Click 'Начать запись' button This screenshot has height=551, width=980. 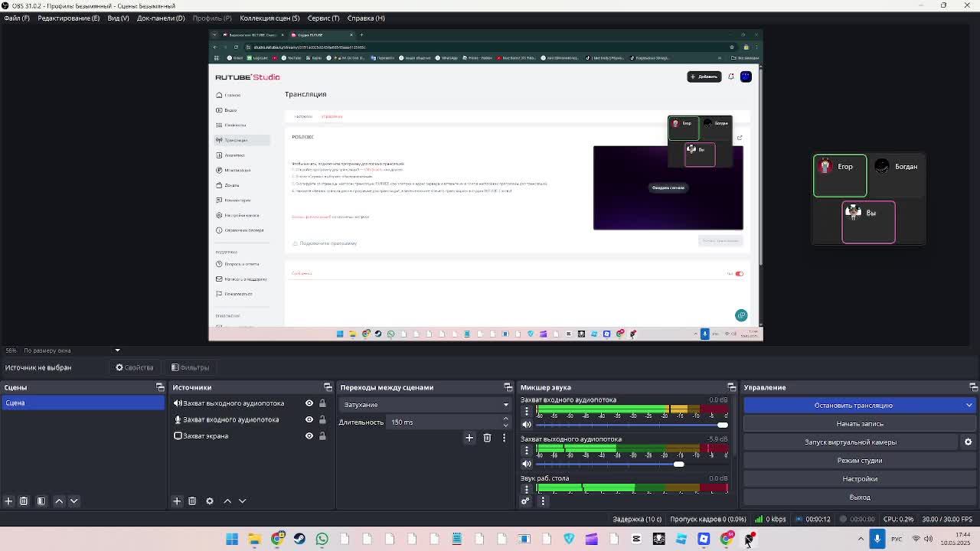(860, 423)
